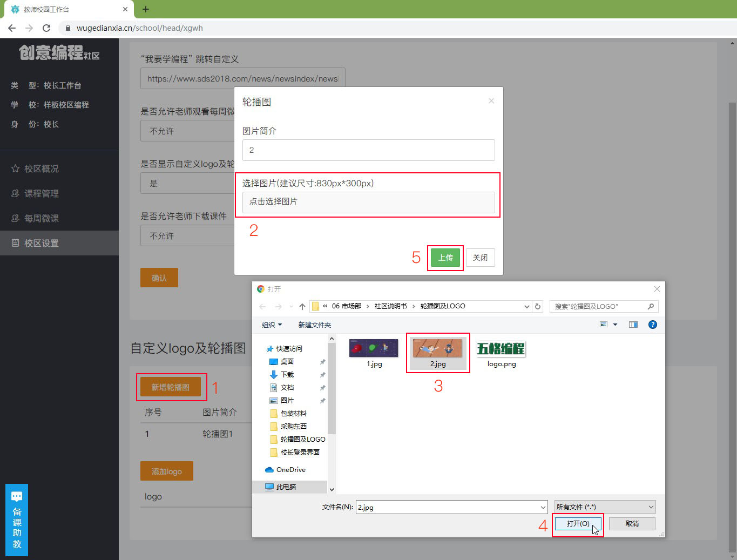
Task: Close the 教师校园工作台 tab
Action: coord(125,9)
